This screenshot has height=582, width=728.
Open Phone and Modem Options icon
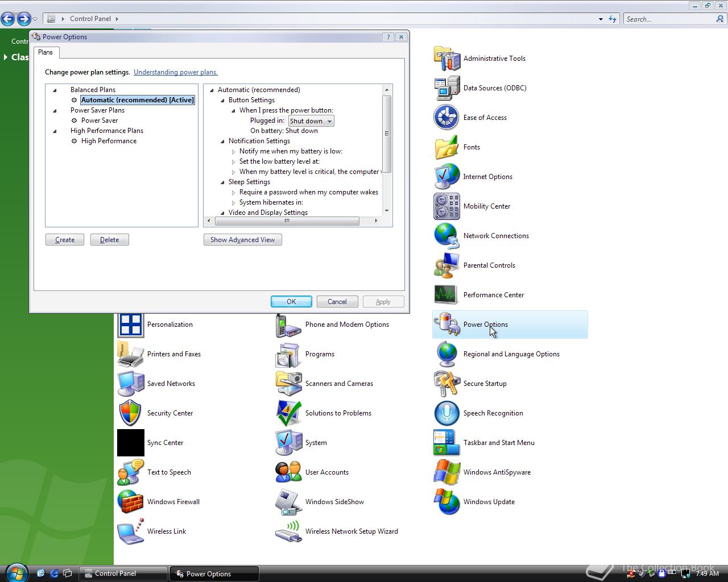(x=288, y=325)
